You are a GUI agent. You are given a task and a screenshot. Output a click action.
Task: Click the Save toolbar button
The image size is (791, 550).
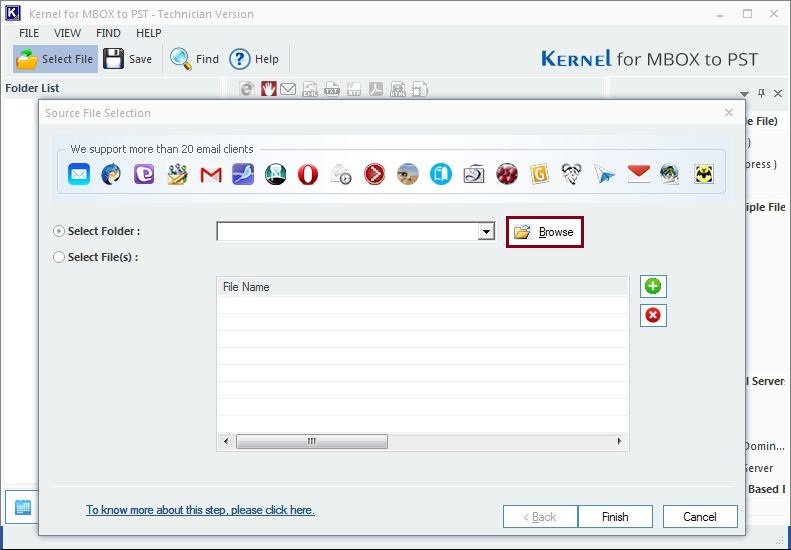click(128, 59)
